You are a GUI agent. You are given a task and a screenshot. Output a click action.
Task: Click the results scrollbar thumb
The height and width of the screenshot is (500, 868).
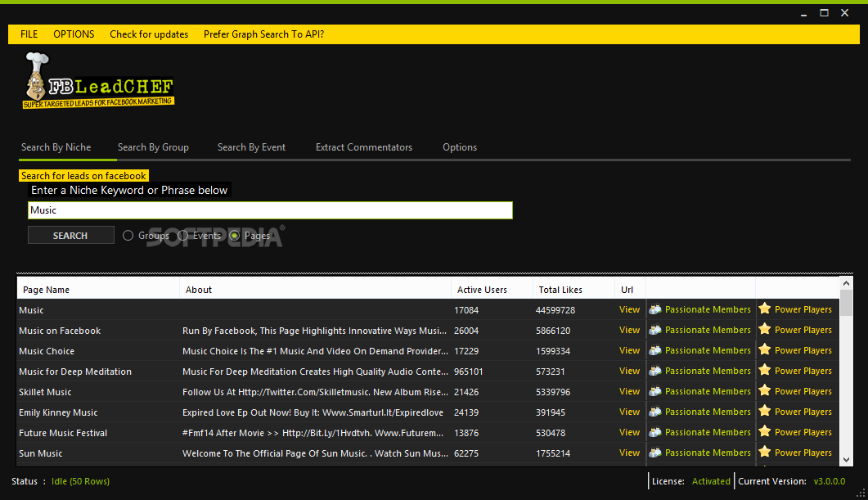[x=846, y=303]
